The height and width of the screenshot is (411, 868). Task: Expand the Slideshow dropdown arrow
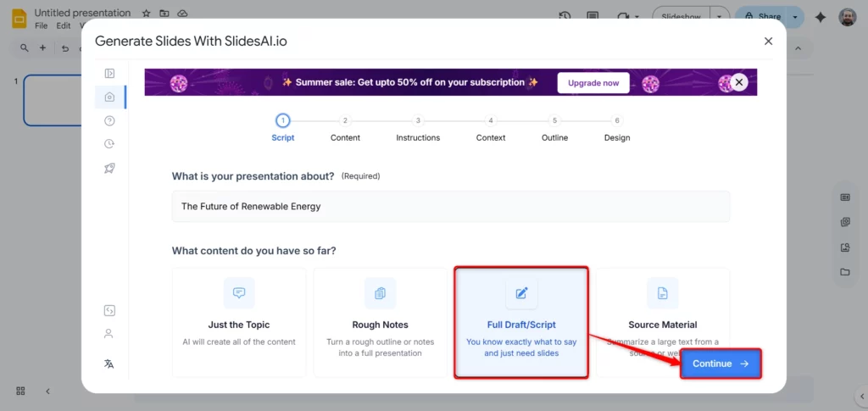click(x=720, y=16)
